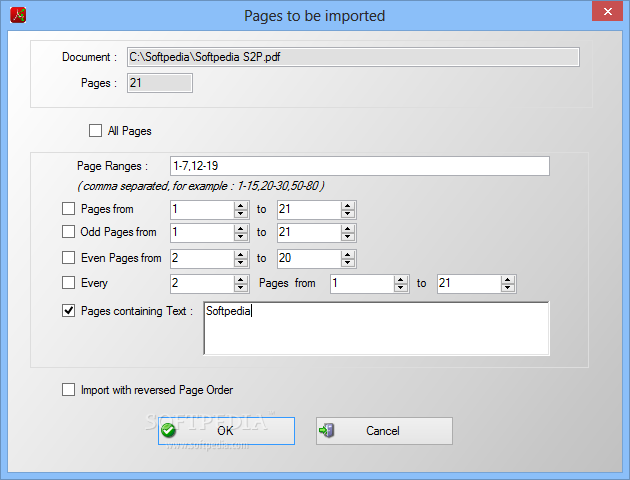Viewport: 630px width, 480px height.
Task: Click the Document path field
Action: pyautogui.click(x=353, y=57)
